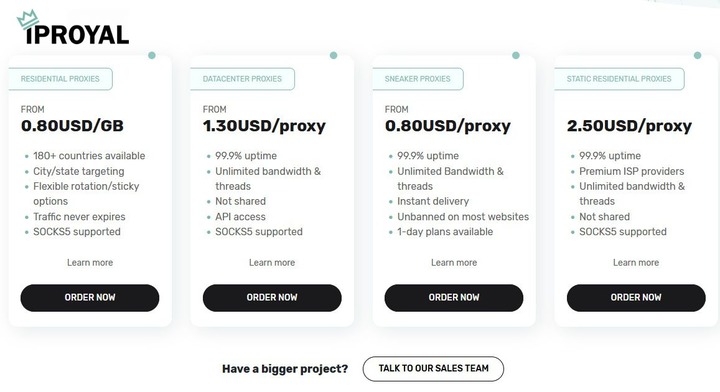
Task: Select the Static Residential Proxies label tag
Action: (x=619, y=79)
